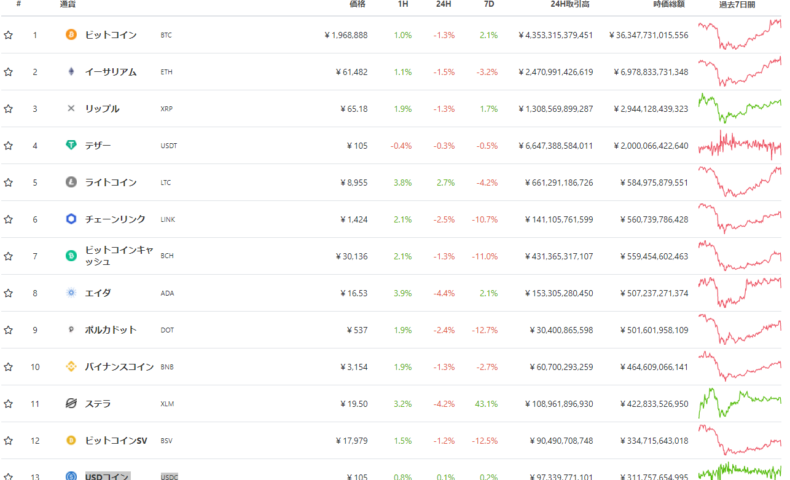
Task: Toggle favorite star for Polkadot
Action: pyautogui.click(x=8, y=330)
